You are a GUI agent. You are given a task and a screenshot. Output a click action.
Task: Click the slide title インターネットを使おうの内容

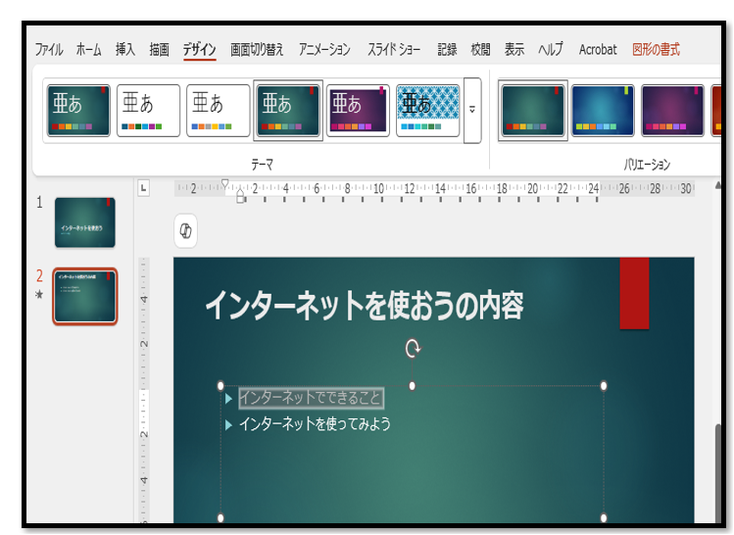click(x=365, y=305)
